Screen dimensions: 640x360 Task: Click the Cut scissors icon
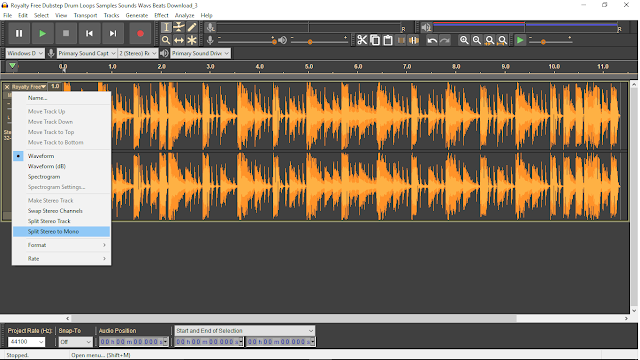[362, 40]
